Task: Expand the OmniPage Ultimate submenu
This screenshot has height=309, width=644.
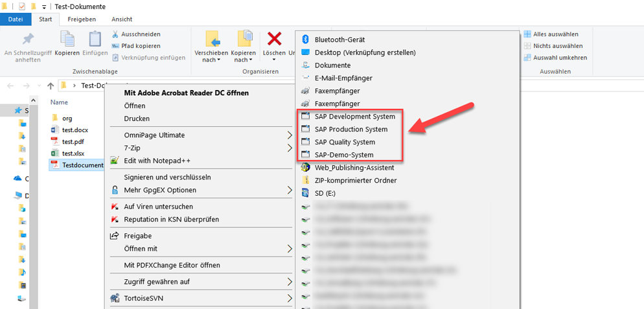Action: (x=200, y=135)
